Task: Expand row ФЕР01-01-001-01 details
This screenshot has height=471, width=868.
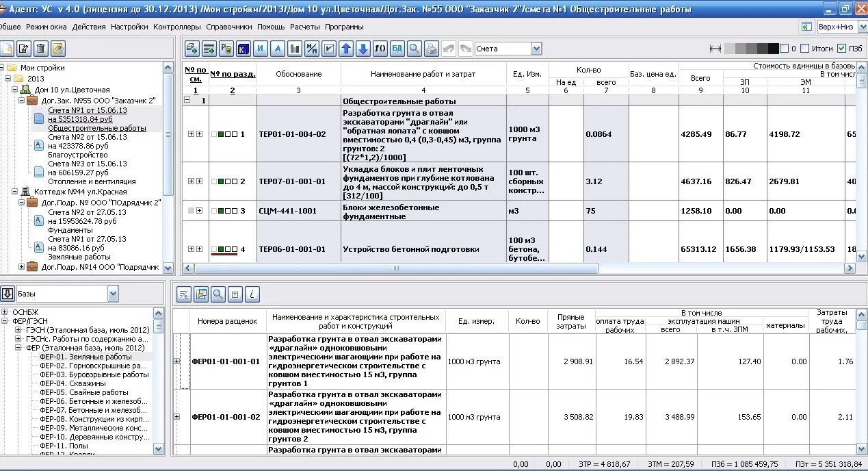Action: coord(177,361)
